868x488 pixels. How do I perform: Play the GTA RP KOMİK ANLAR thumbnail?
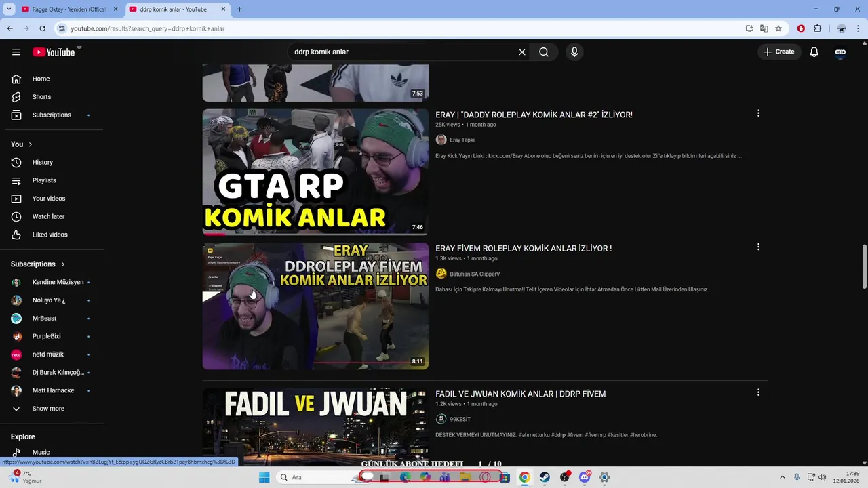tap(315, 172)
